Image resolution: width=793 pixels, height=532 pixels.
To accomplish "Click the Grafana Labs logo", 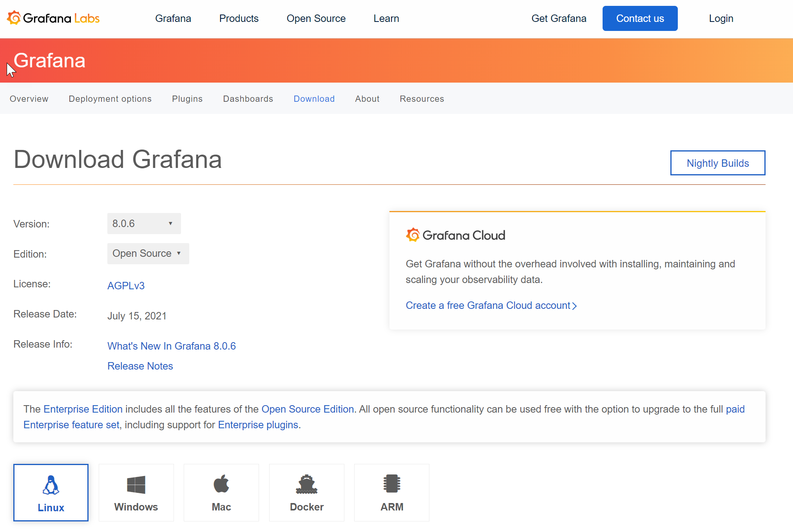I will (53, 18).
